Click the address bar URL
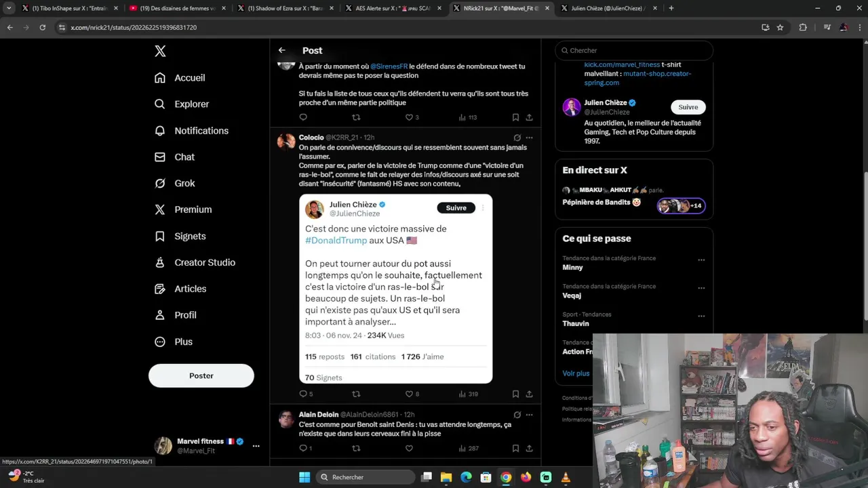This screenshot has width=868, height=488. 134,28
